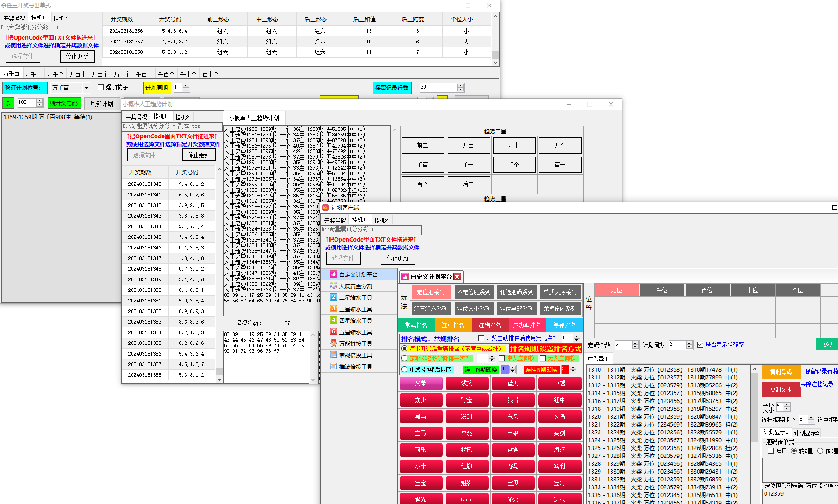Select the 三星缩水工具 number 3 icon

[334, 309]
